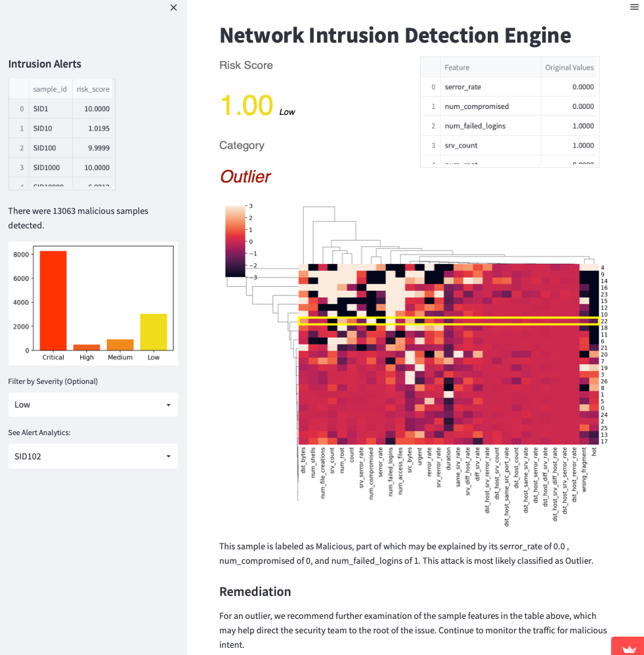Click the heatmap column label wrong_fragment
The image size is (644, 655).
click(584, 469)
